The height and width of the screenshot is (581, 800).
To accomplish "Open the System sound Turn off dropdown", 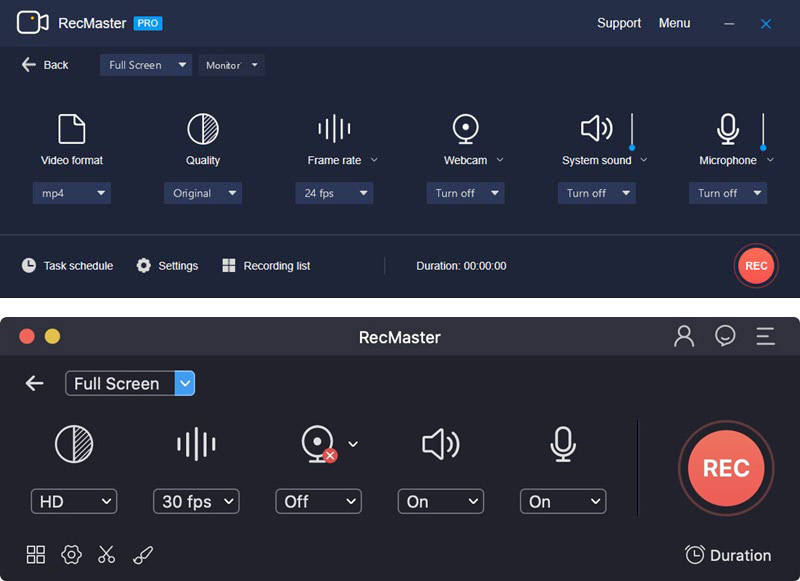I will [597, 193].
